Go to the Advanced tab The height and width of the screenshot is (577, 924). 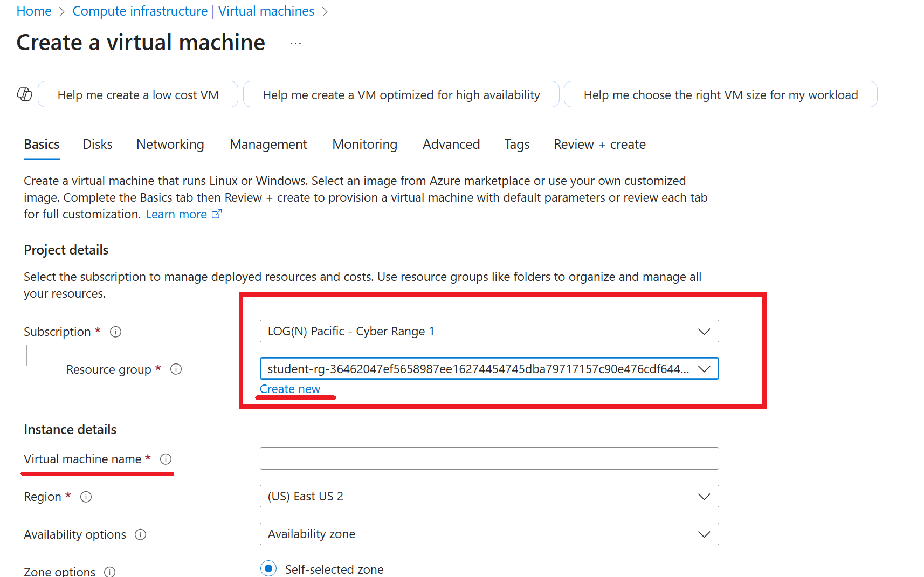tap(451, 145)
